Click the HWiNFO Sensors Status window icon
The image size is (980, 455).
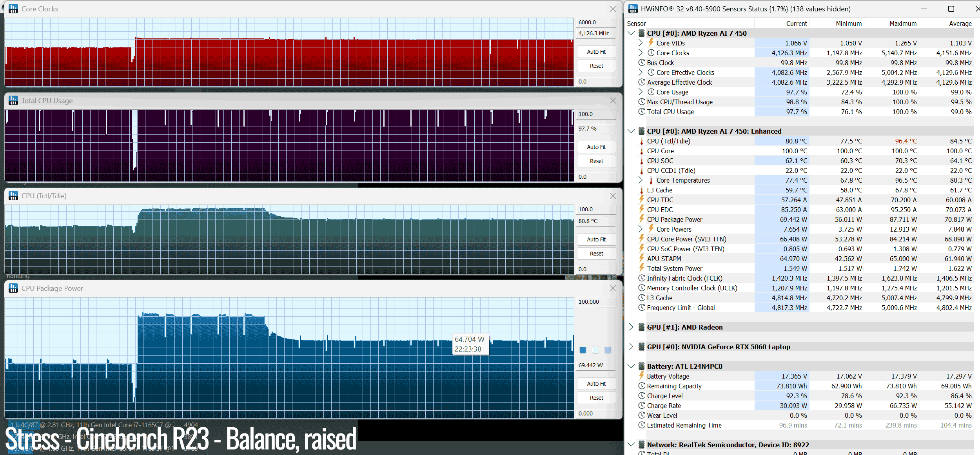click(x=633, y=9)
